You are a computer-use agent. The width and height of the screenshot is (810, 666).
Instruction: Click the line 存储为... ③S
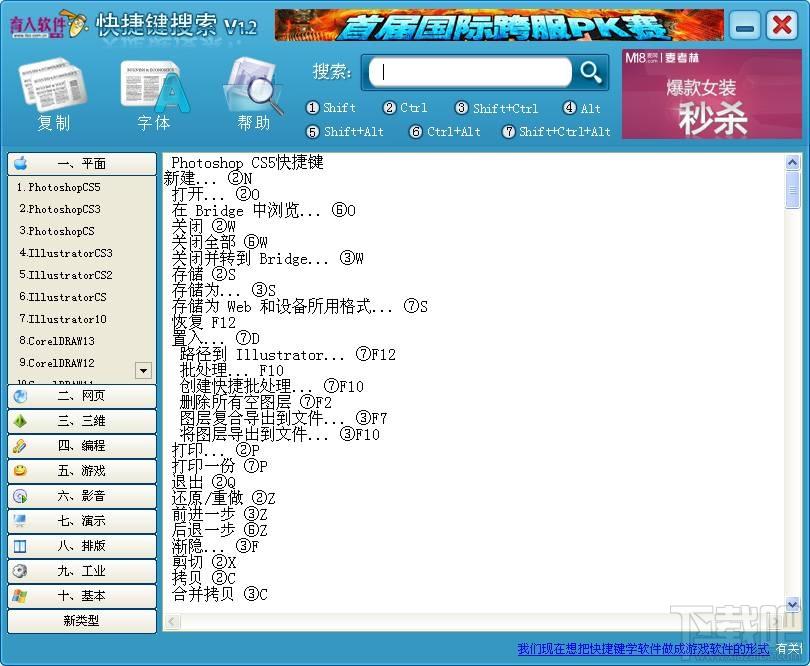tap(224, 290)
